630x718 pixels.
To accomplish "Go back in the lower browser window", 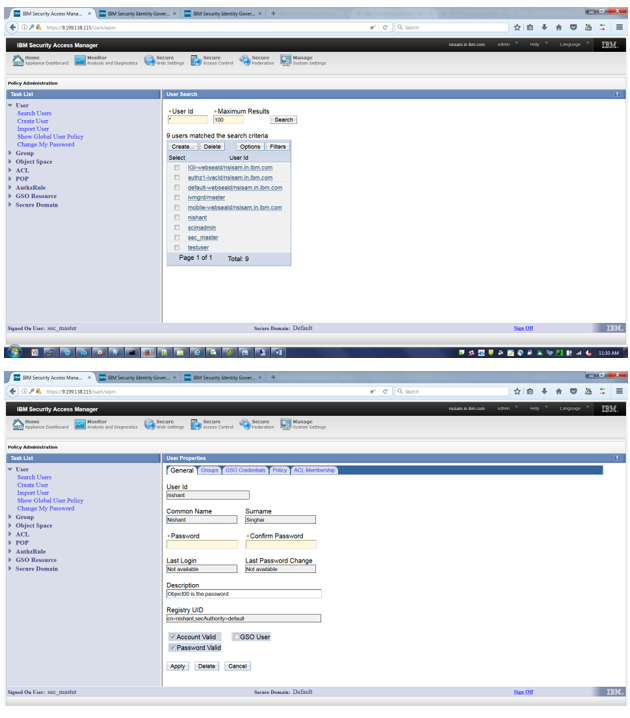I will 13,392.
